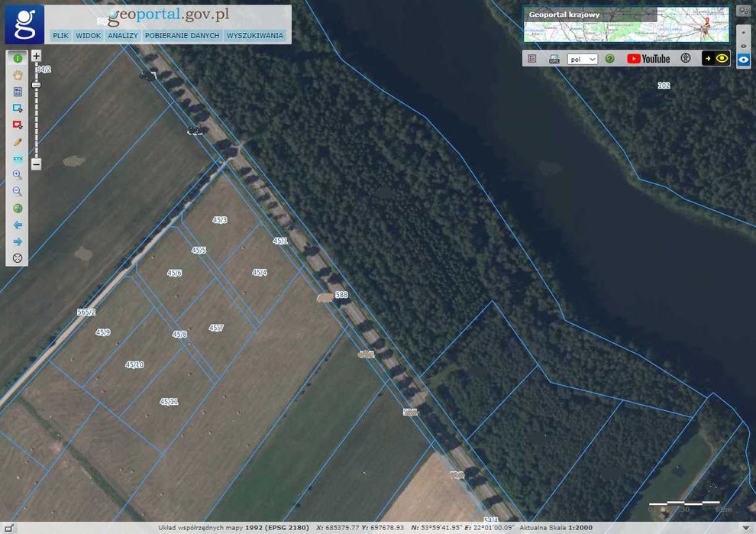This screenshot has height=534, width=756.
Task: Open the POBIERANIE DANYCH menu
Action: coord(183,36)
